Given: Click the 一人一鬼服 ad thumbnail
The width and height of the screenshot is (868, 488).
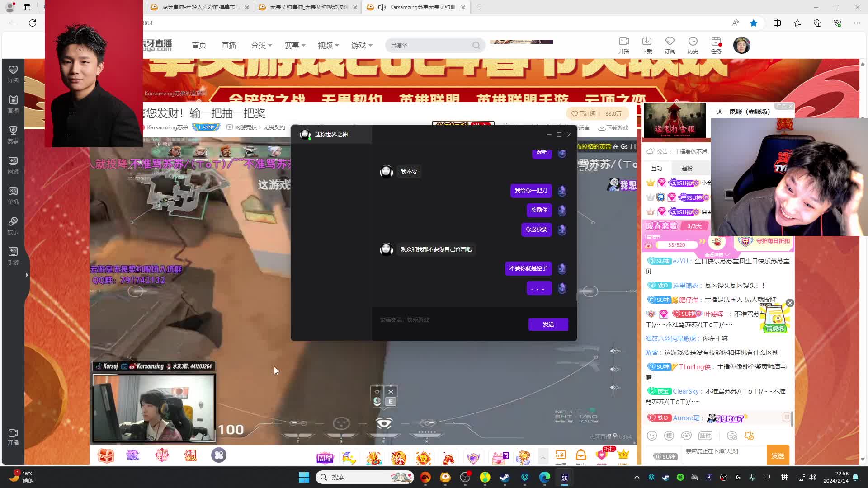Looking at the screenshot, I should click(675, 120).
